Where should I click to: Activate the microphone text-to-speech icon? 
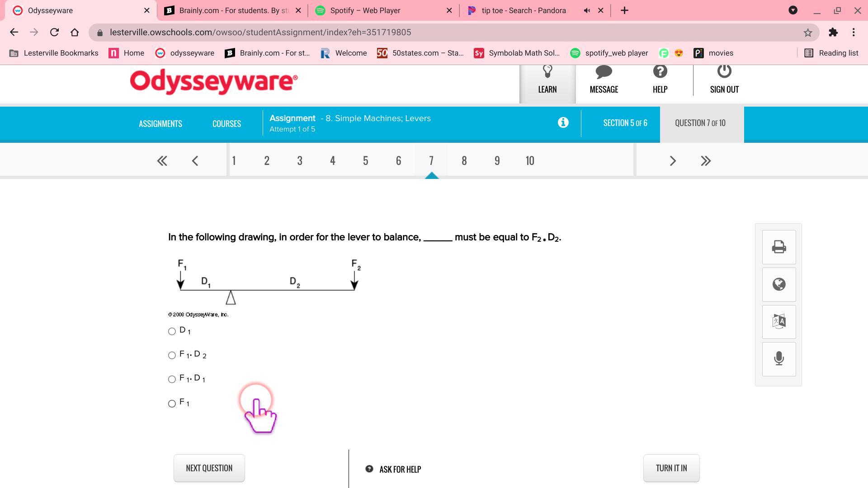[778, 359]
